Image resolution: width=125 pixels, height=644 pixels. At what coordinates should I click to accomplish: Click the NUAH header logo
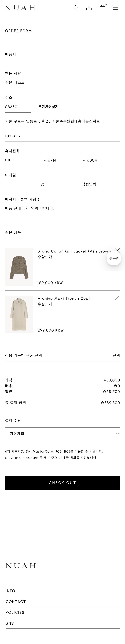click(x=20, y=8)
